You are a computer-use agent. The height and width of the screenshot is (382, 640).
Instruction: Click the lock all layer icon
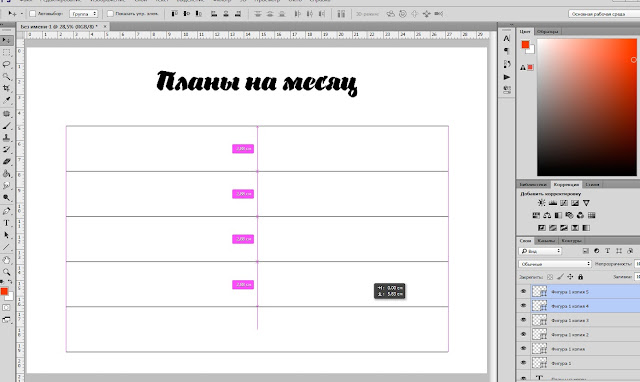click(580, 277)
